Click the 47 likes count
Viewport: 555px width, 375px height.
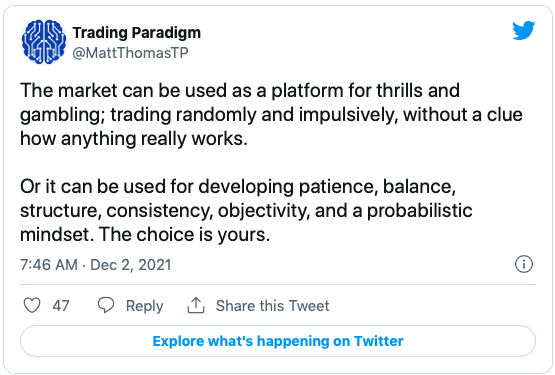pos(61,306)
